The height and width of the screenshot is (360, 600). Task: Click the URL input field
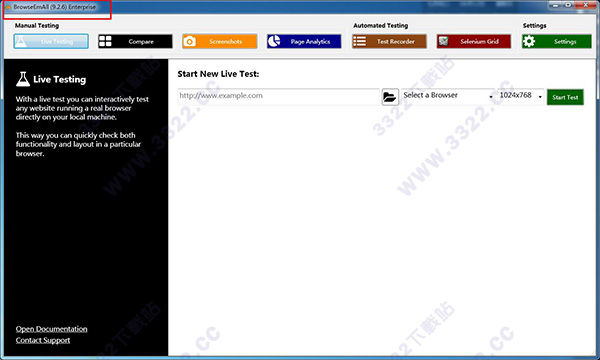(x=279, y=96)
